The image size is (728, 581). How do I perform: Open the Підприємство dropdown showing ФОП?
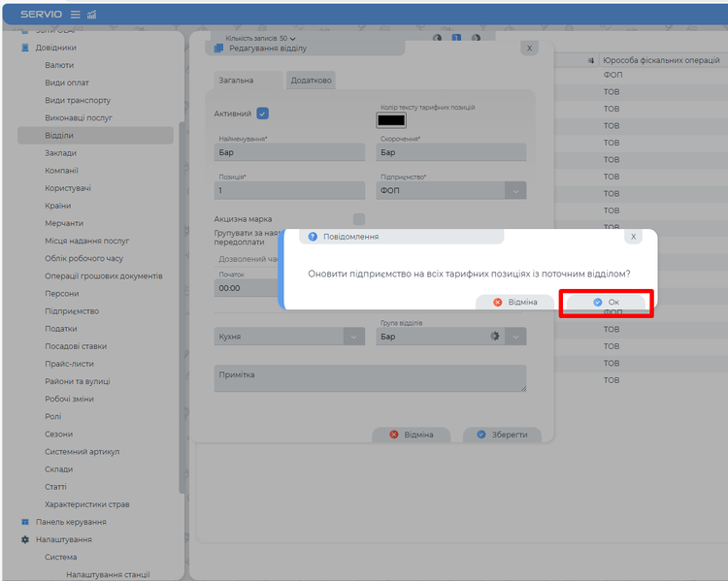515,190
